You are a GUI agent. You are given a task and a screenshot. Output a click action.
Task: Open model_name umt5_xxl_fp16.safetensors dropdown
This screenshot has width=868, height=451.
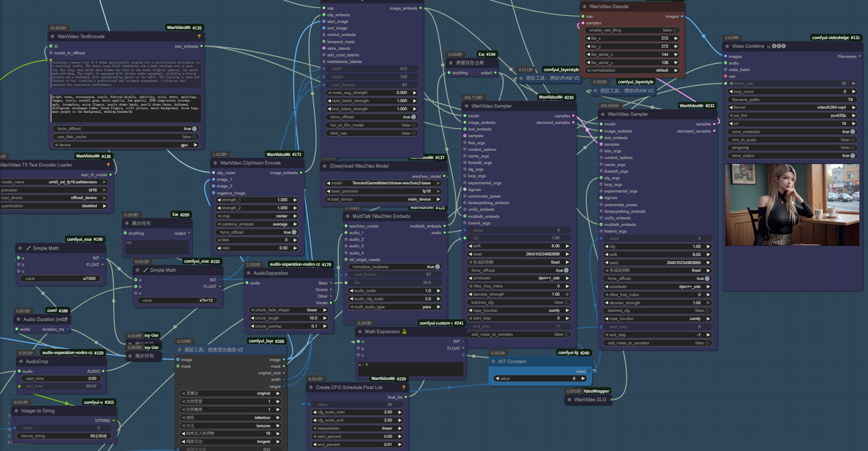click(53, 182)
